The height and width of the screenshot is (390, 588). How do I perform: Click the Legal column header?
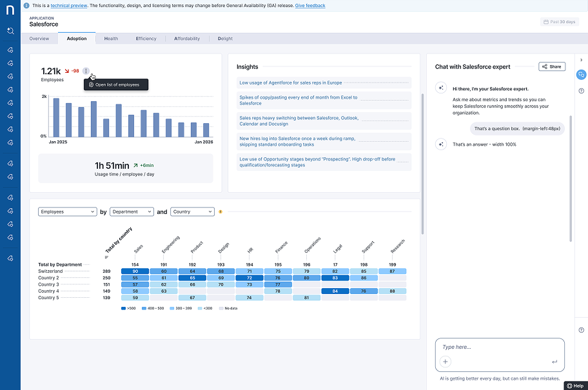337,249
